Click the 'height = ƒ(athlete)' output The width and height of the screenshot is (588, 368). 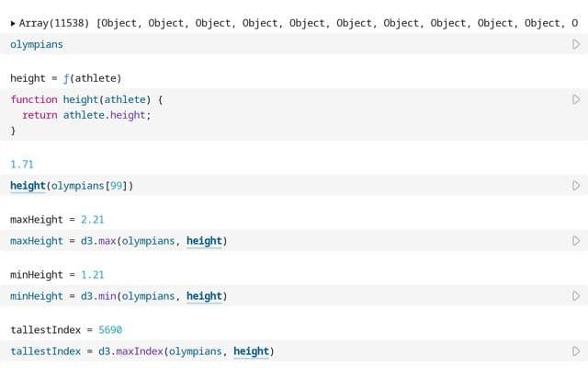tap(65, 78)
